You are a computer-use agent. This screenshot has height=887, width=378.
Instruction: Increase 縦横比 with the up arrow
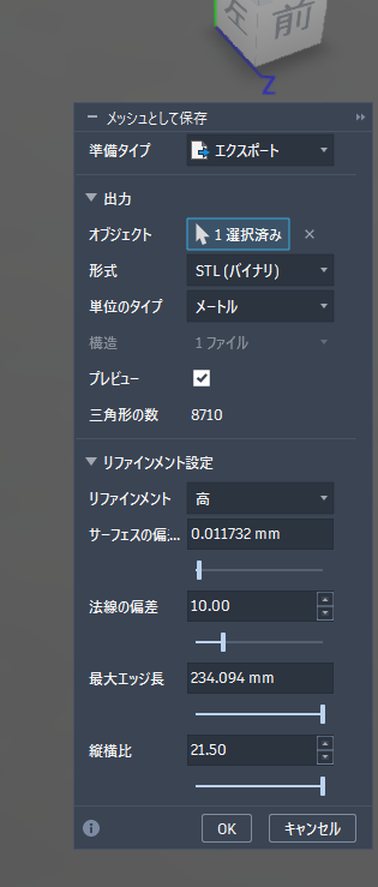coord(325,743)
